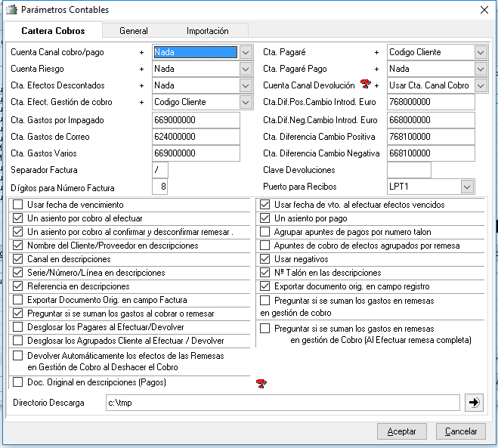This screenshot has width=498, height=448.
Task: Click the Dígitos para Número Factura field
Action: point(159,187)
